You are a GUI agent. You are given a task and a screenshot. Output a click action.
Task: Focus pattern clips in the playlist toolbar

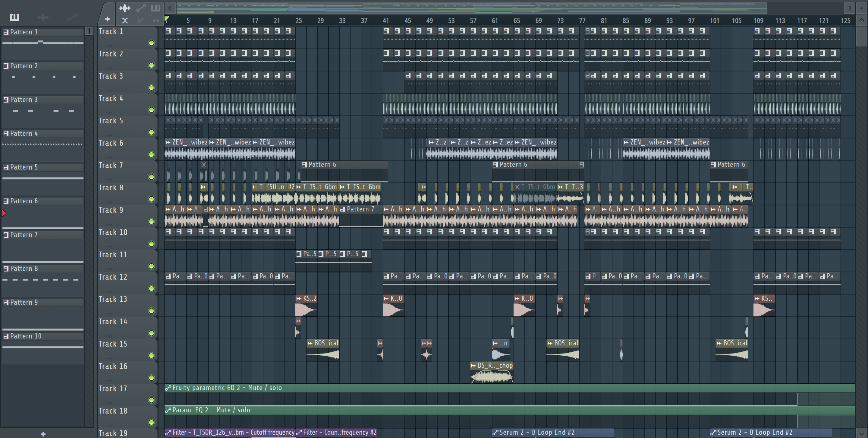point(156,8)
